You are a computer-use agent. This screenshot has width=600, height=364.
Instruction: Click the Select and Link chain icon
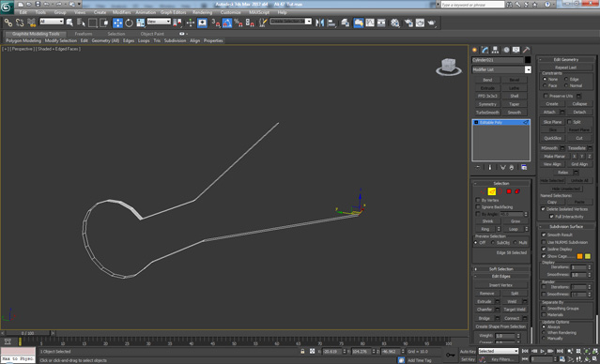[x=8, y=23]
